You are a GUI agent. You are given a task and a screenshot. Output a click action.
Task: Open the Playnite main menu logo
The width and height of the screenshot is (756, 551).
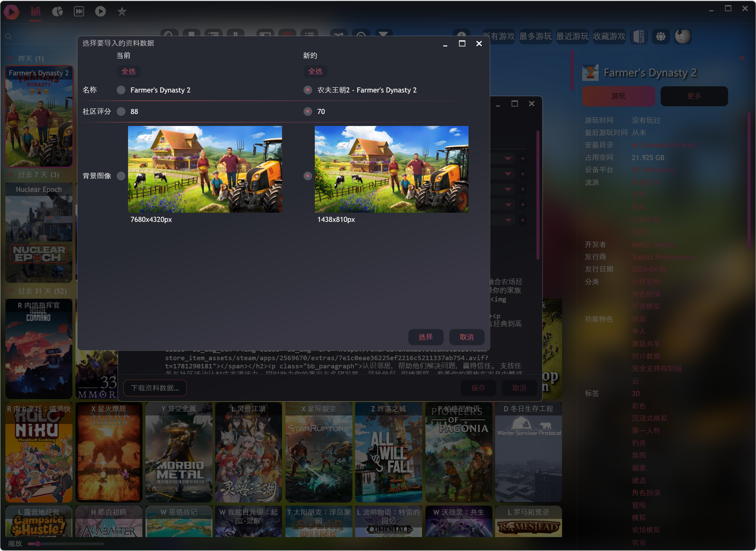pyautogui.click(x=12, y=12)
